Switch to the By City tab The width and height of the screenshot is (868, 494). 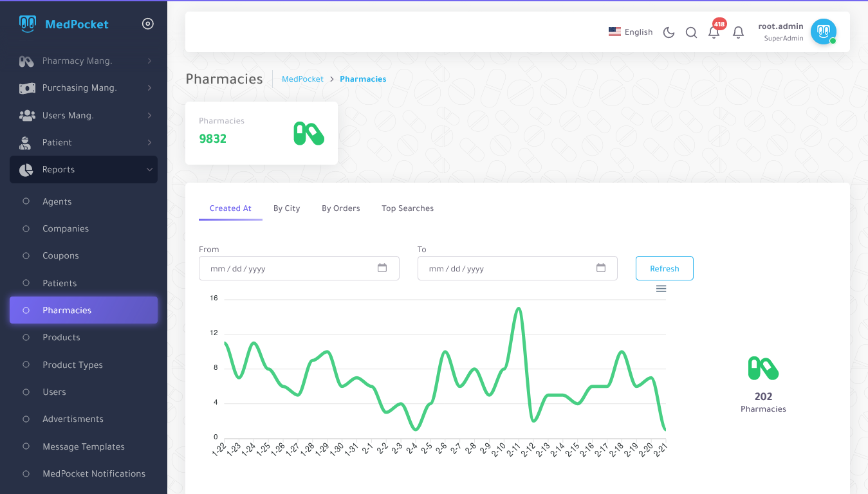286,208
